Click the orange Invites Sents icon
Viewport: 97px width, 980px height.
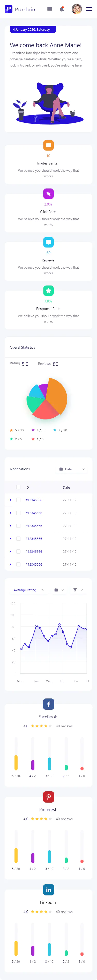pos(49,145)
